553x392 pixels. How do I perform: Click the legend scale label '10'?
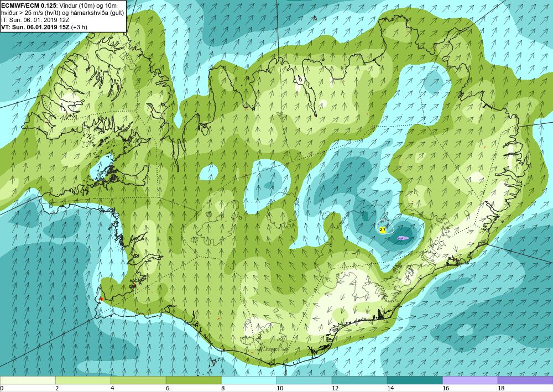tap(280, 388)
